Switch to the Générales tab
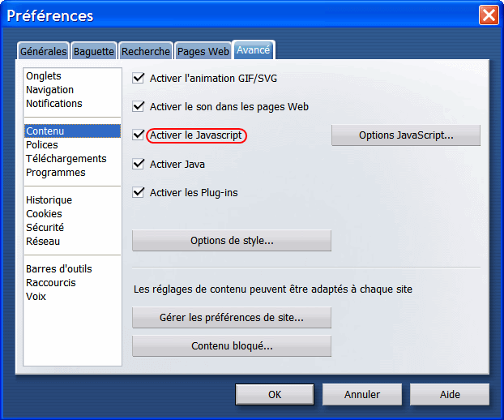Image resolution: width=504 pixels, height=420 pixels. [x=43, y=51]
